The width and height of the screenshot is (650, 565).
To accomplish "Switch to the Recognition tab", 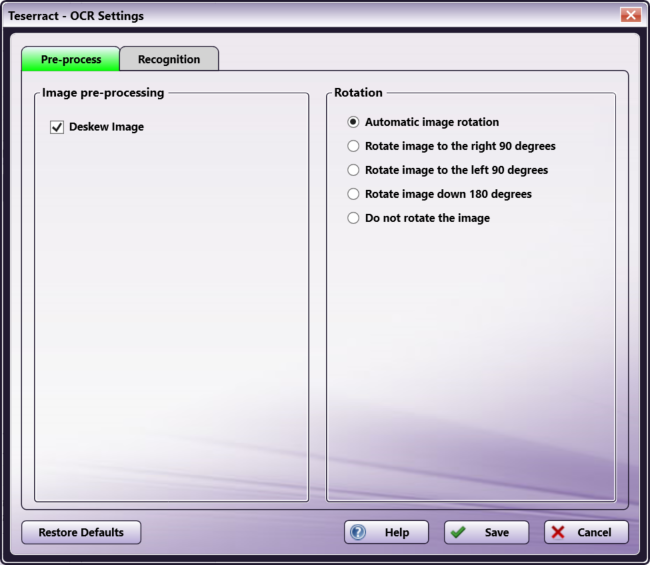I will pyautogui.click(x=169, y=59).
